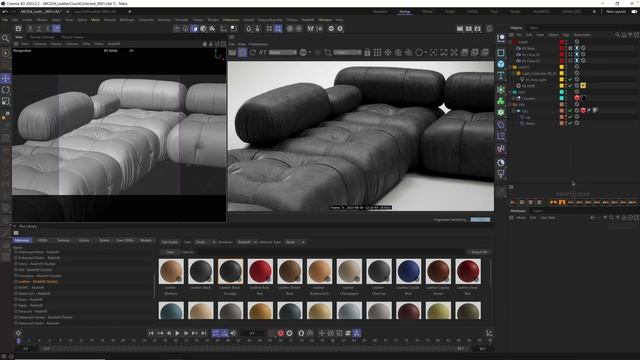Open the Material Type dropdown
Image resolution: width=640 pixels, height=360 pixels.
tap(295, 242)
